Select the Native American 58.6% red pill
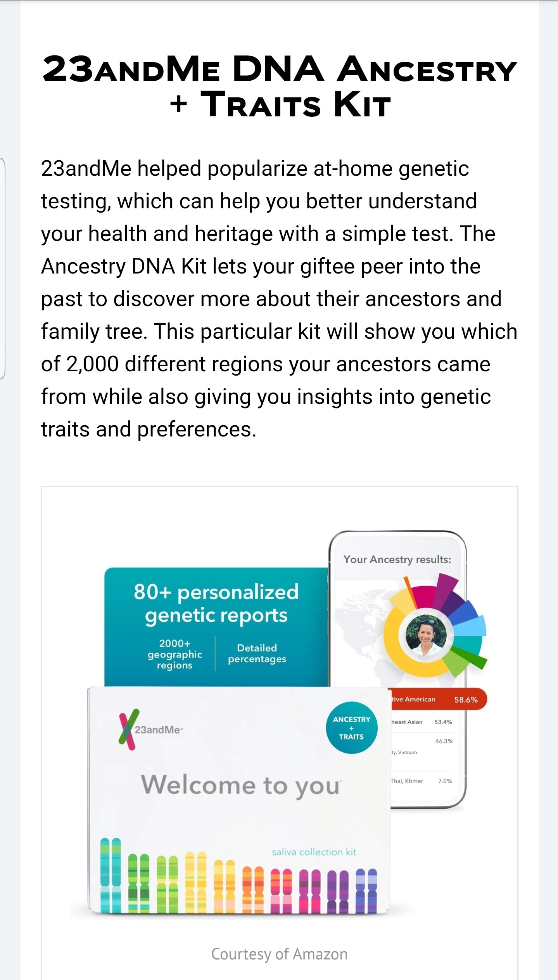558x980 pixels. [x=438, y=699]
